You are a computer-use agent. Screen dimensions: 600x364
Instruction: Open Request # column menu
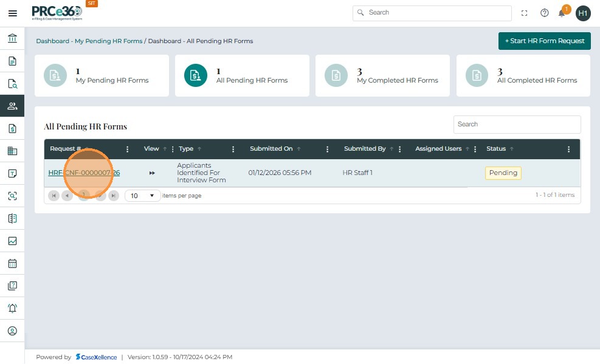click(x=128, y=149)
